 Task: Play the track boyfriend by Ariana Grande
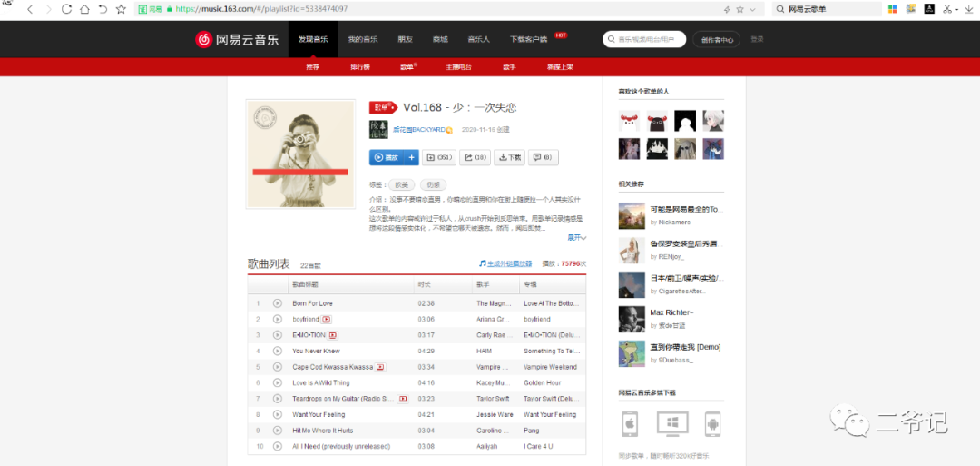(278, 319)
